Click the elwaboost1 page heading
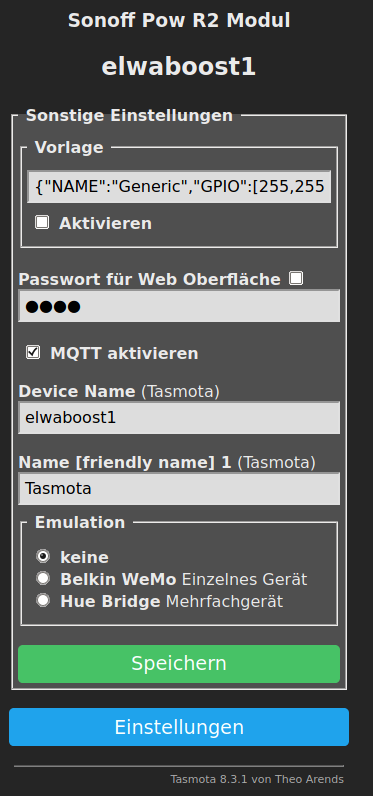 tap(179, 67)
